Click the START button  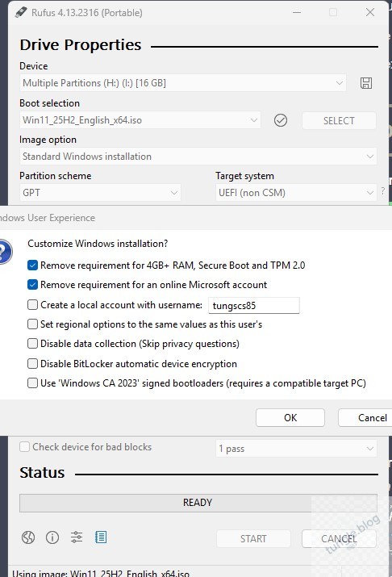(x=253, y=539)
